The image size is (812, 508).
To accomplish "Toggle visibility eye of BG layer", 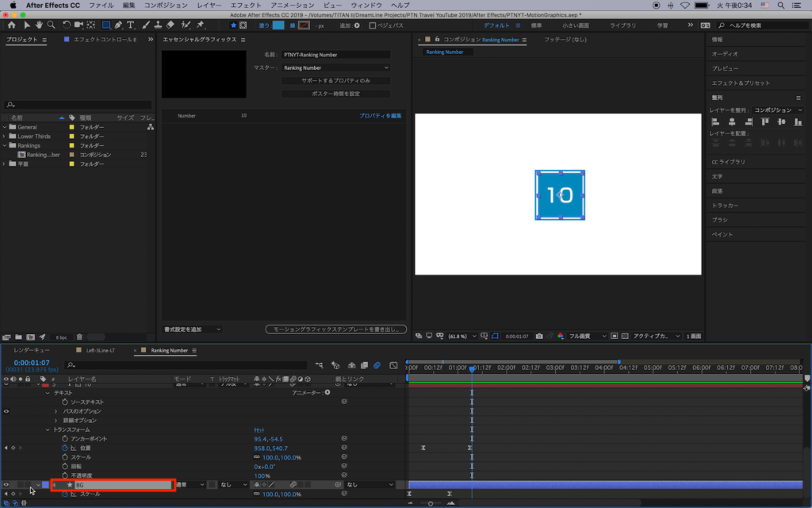I will coord(6,484).
